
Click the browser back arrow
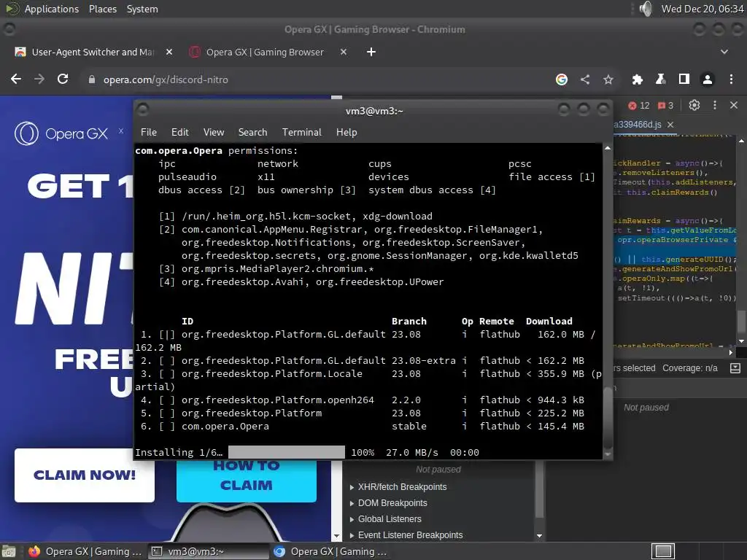tap(16, 79)
